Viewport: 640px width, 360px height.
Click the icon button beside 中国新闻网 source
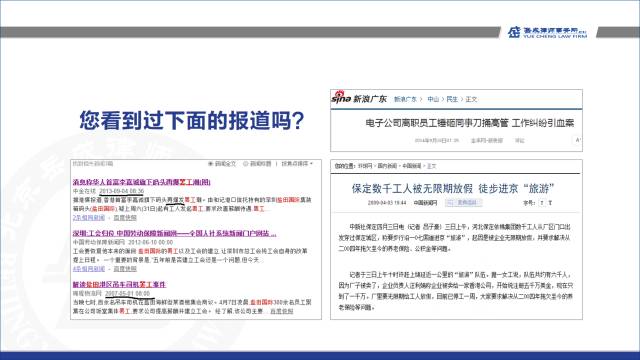coord(463,202)
